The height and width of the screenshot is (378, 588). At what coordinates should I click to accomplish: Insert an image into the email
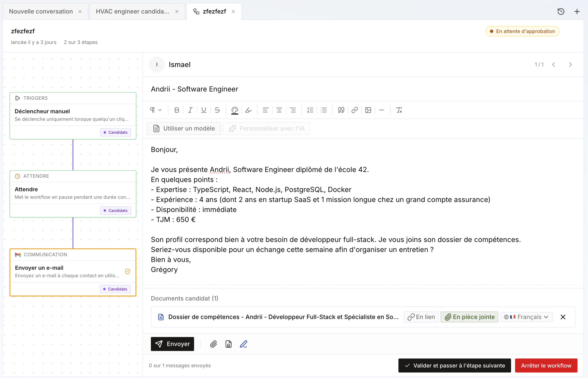(368, 110)
